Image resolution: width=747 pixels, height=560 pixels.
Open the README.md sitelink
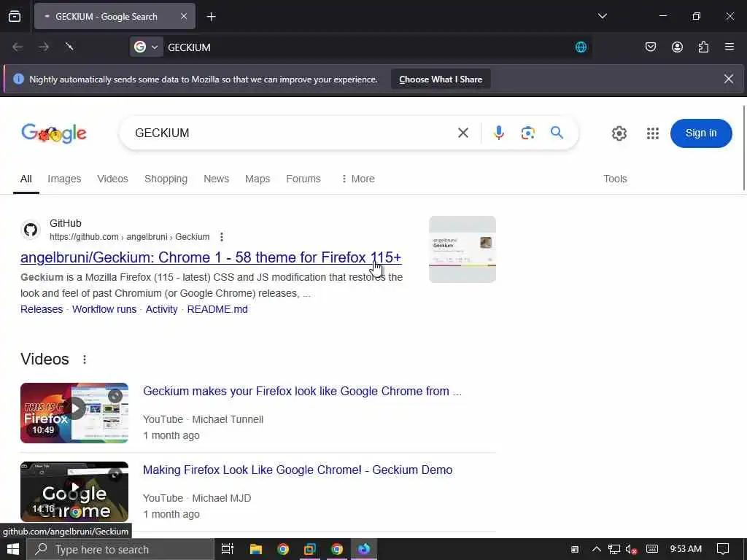[x=217, y=309]
